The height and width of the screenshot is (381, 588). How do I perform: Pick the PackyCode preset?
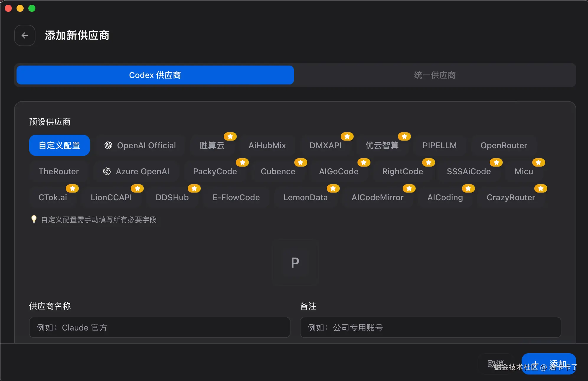(x=215, y=171)
